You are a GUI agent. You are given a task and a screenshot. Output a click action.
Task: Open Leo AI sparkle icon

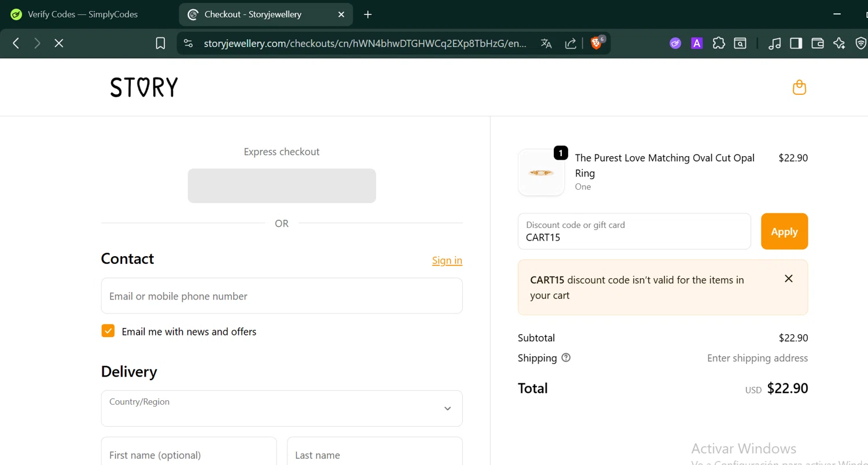click(839, 43)
